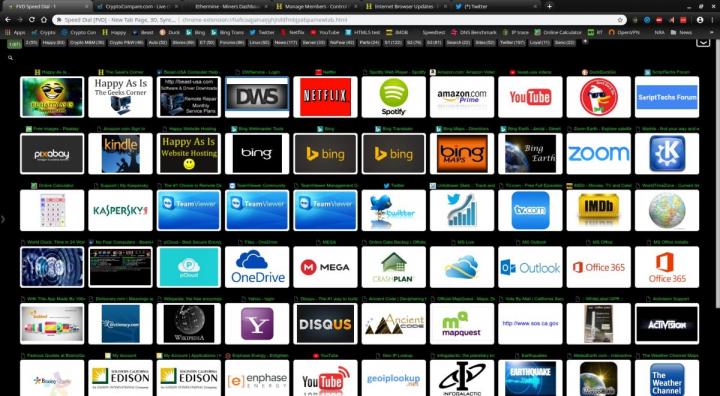The height and width of the screenshot is (396, 720).
Task: Switch to the Twitter browser tab
Action: pyautogui.click(x=497, y=6)
